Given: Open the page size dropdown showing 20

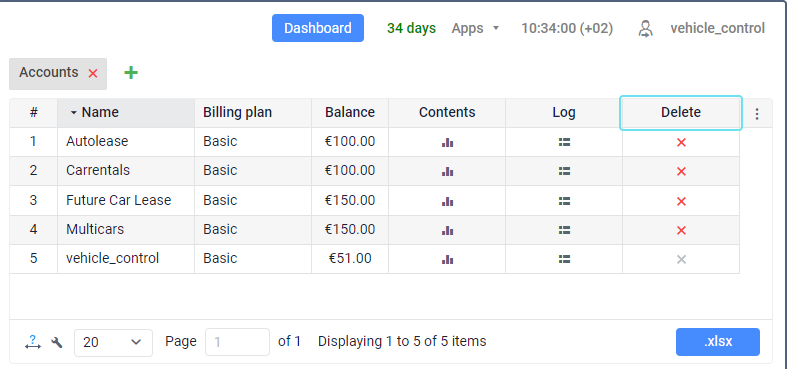Looking at the screenshot, I should pyautogui.click(x=113, y=342).
